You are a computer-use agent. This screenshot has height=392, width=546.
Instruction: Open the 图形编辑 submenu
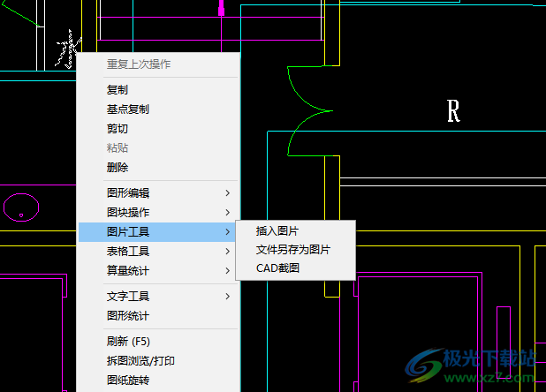158,193
